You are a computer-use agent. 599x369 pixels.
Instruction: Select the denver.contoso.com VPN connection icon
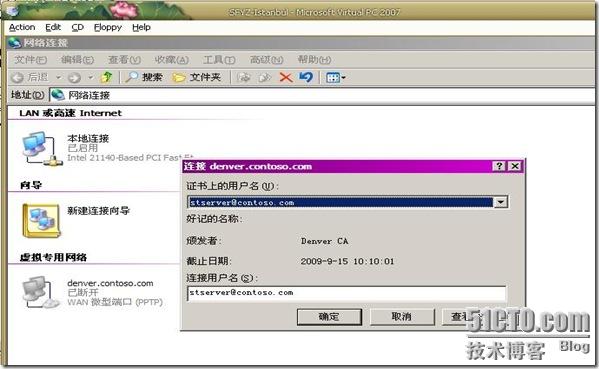click(x=41, y=292)
